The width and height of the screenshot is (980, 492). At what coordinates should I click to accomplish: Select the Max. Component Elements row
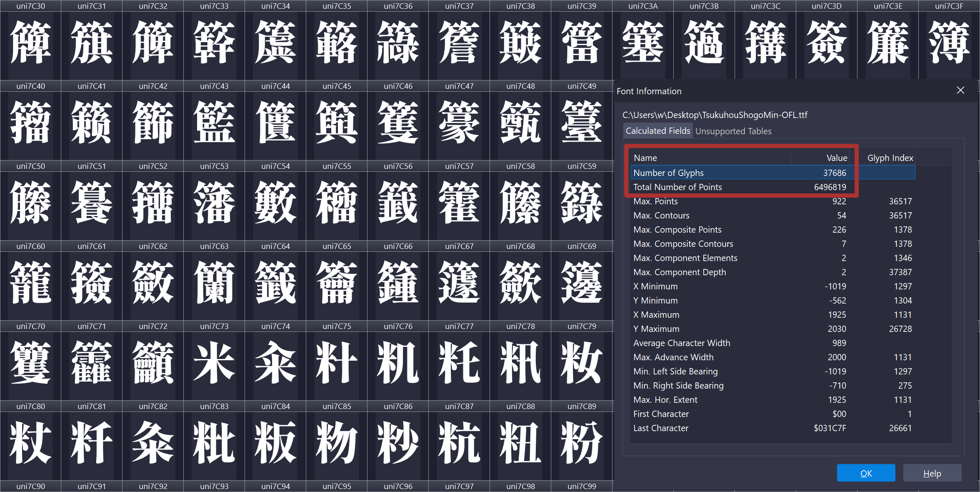point(773,258)
